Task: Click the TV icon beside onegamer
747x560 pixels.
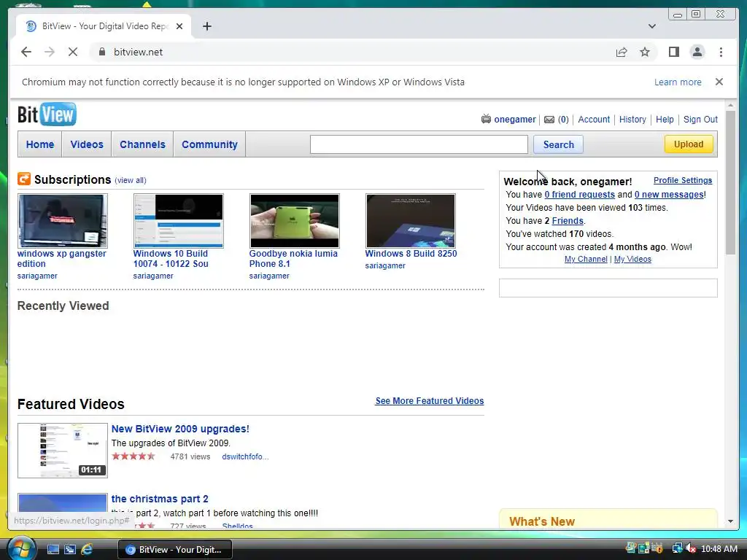Action: click(485, 119)
